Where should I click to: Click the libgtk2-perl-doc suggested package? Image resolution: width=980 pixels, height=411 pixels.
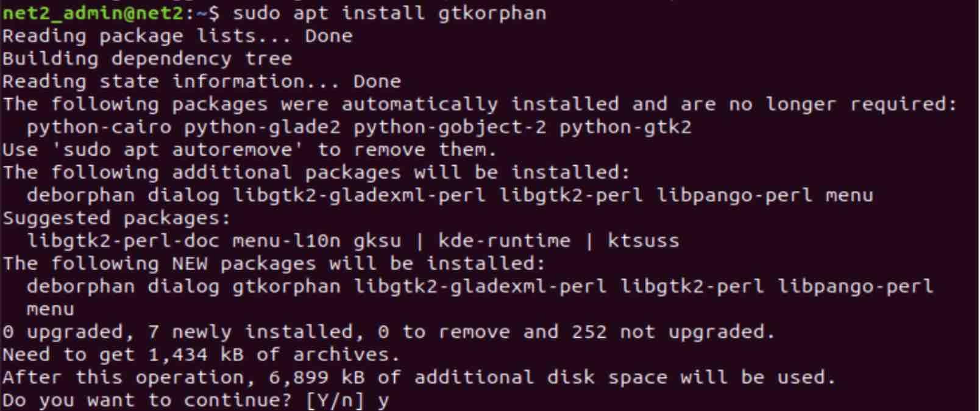click(123, 241)
